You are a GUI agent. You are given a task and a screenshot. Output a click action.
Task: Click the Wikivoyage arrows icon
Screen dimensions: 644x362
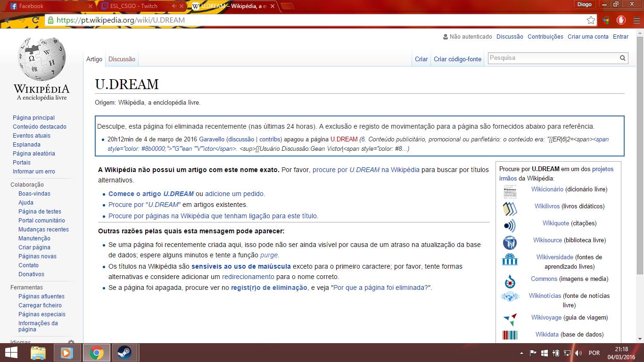pos(510,320)
